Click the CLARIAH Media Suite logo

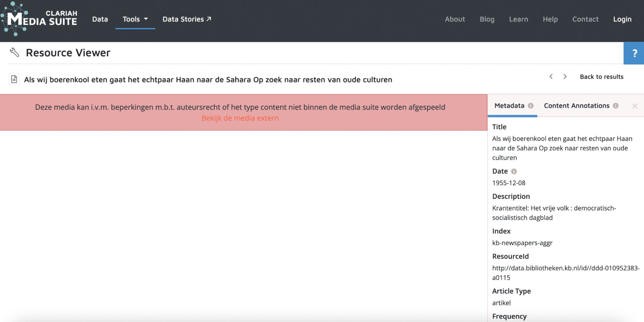[x=39, y=19]
